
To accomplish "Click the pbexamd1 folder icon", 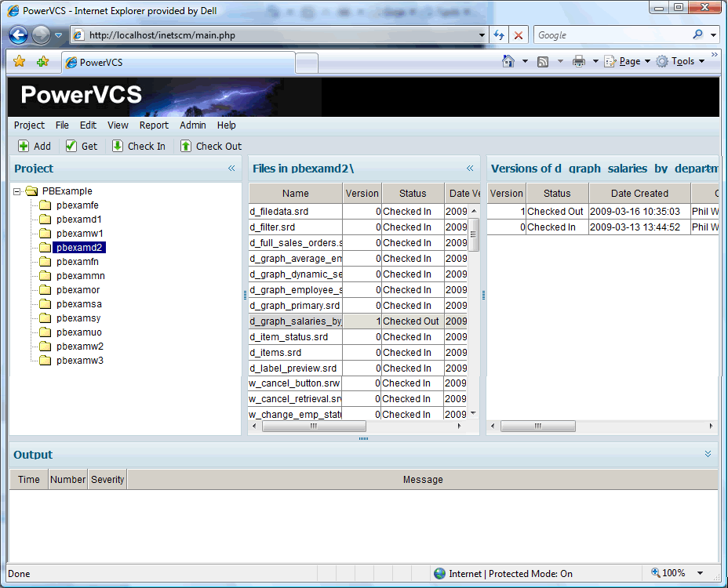I will (45, 219).
